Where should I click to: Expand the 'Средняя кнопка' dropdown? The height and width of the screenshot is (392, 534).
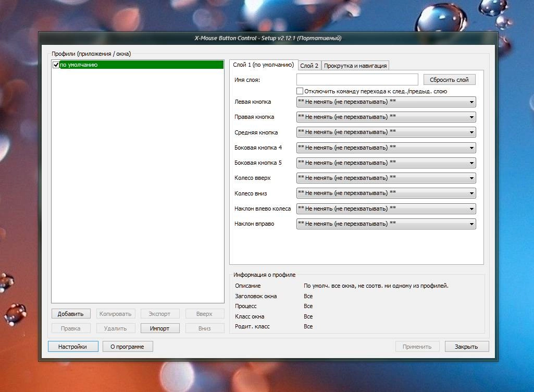(x=386, y=132)
